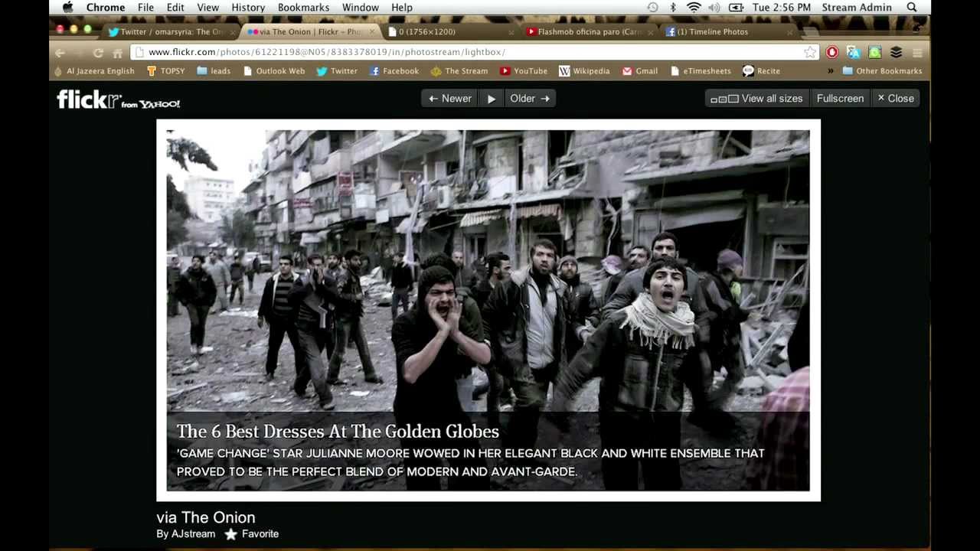Screen dimensions: 980x551
Task: Open the YouTube bookmark
Action: [524, 71]
